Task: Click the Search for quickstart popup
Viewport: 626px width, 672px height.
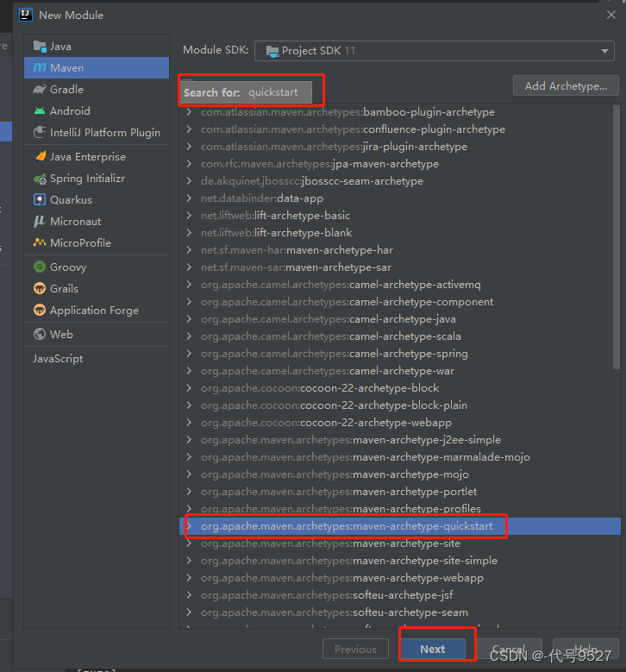Action: [246, 92]
